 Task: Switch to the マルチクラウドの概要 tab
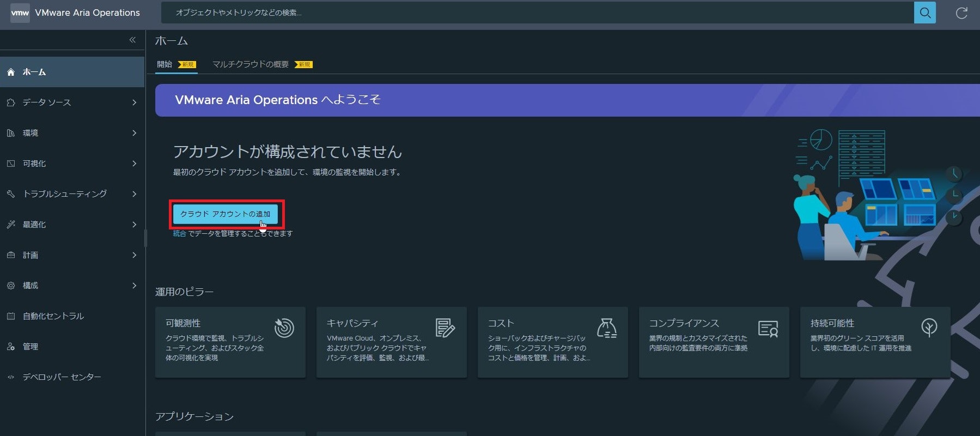[262, 64]
